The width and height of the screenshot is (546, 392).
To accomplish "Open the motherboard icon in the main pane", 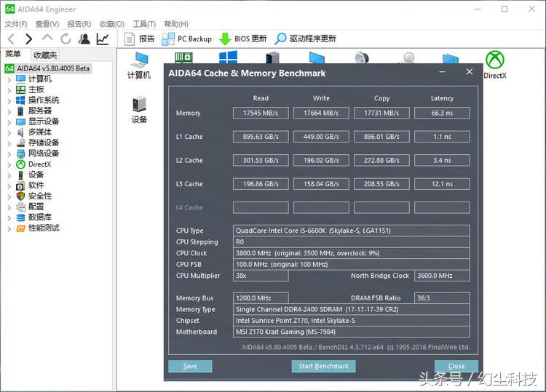I will pos(183,57).
